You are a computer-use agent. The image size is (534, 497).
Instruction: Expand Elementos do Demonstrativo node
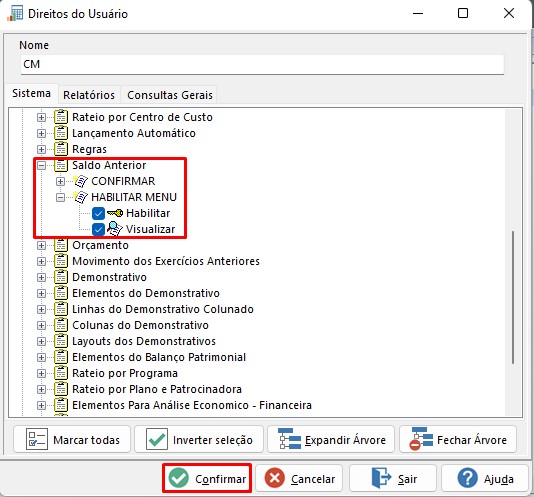point(41,293)
